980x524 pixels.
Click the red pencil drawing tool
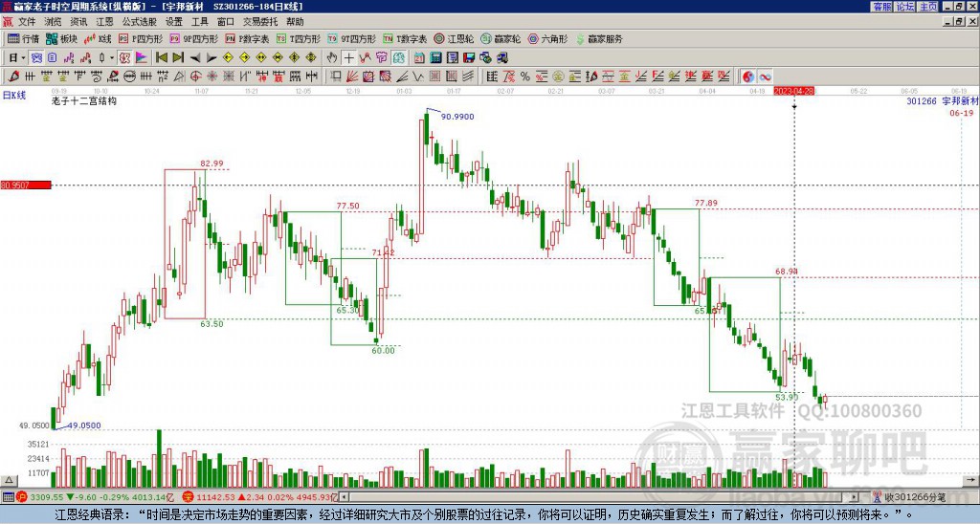[13, 76]
